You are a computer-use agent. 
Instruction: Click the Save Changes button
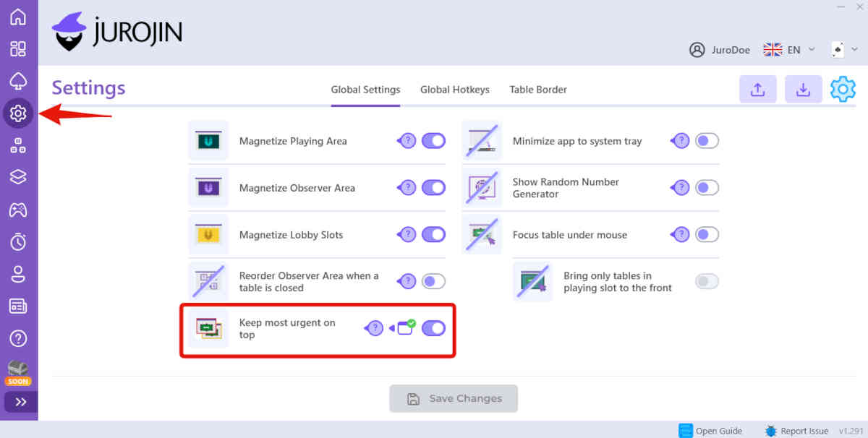454,398
